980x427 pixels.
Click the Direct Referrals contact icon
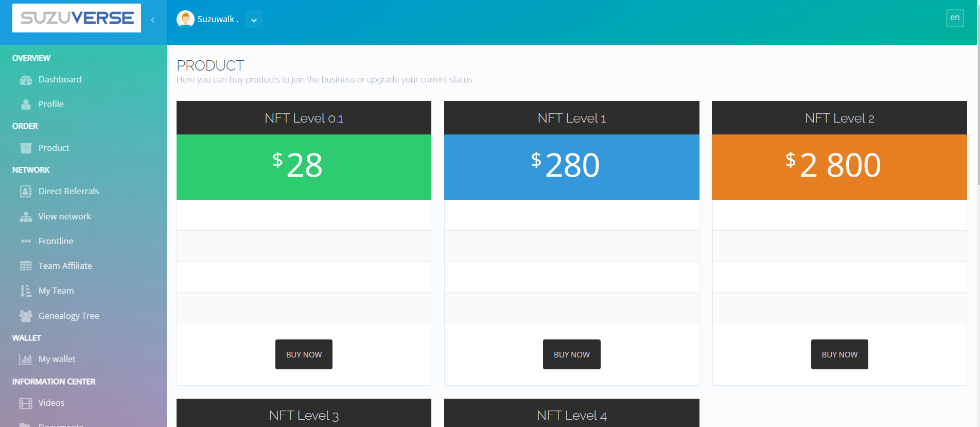(26, 192)
